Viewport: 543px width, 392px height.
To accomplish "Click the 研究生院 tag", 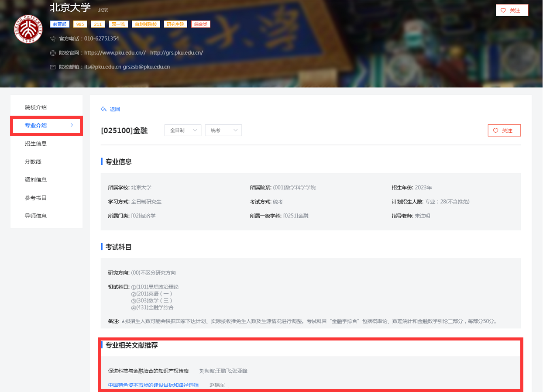I will (x=176, y=24).
